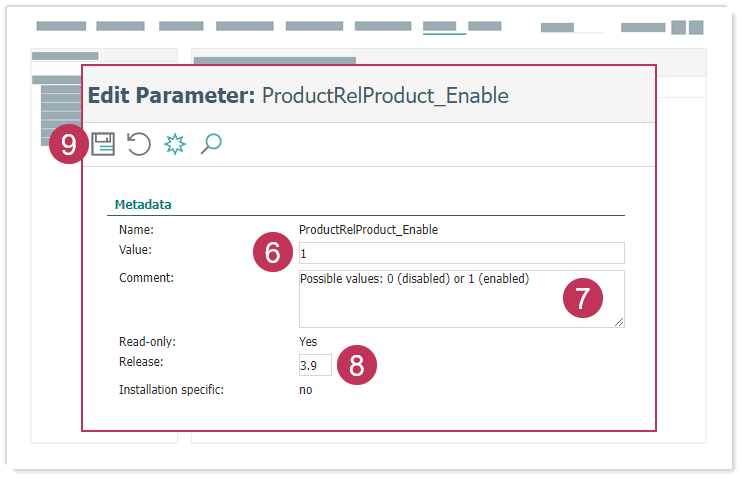Click the Edit Parameter dialog title
This screenshot has height=479, width=742.
pyautogui.click(x=298, y=96)
